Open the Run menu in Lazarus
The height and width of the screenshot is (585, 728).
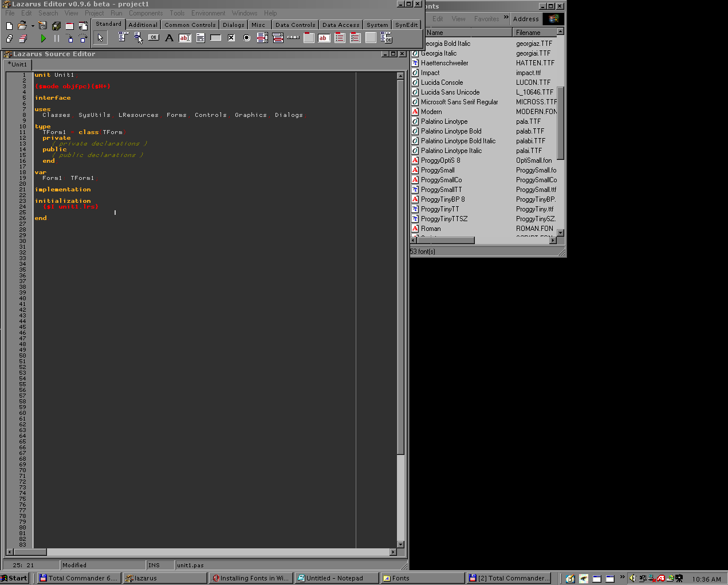[x=116, y=13]
